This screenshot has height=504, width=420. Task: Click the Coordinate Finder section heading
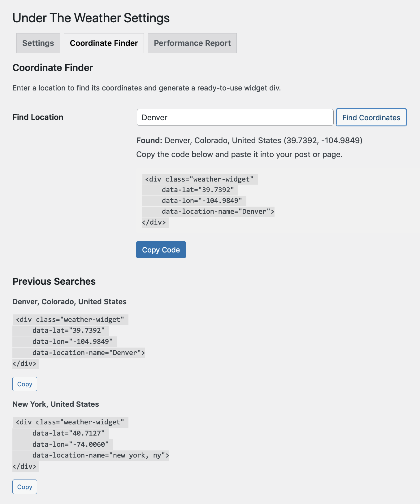[x=53, y=68]
